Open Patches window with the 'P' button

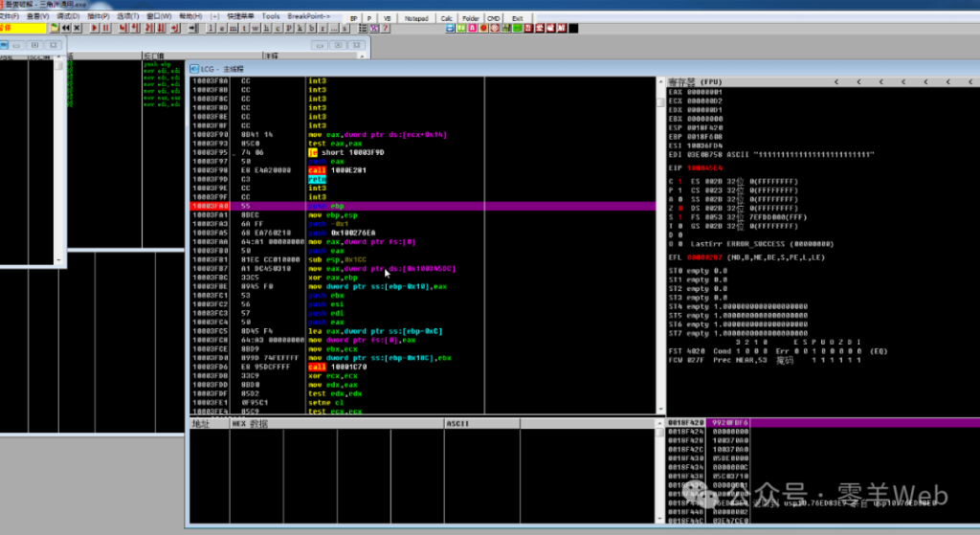289,28
